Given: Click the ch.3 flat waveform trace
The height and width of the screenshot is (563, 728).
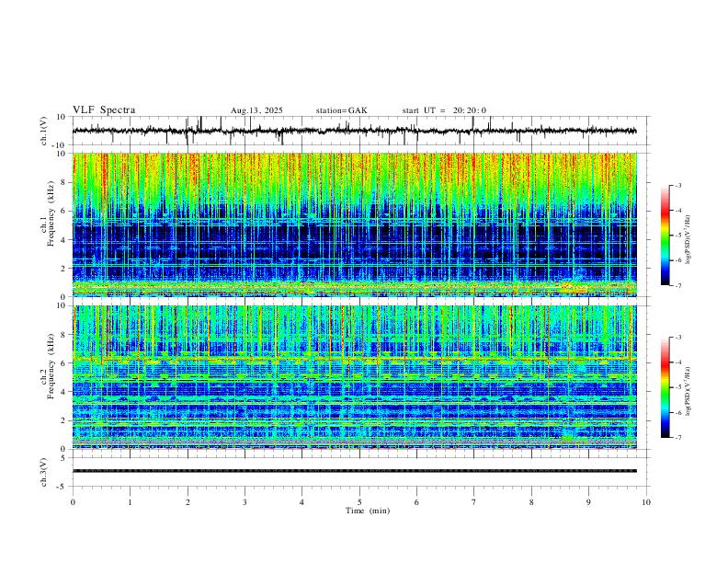Looking at the screenshot, I should tap(354, 471).
